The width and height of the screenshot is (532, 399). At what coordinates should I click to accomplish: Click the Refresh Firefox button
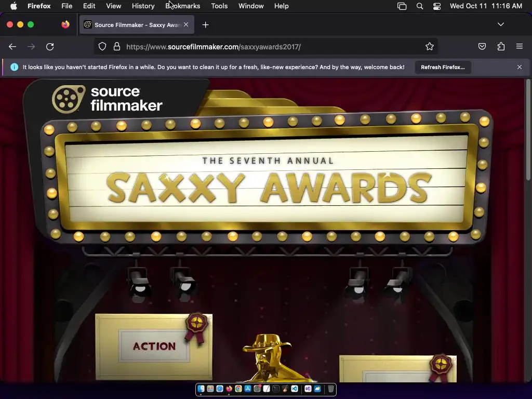(443, 67)
